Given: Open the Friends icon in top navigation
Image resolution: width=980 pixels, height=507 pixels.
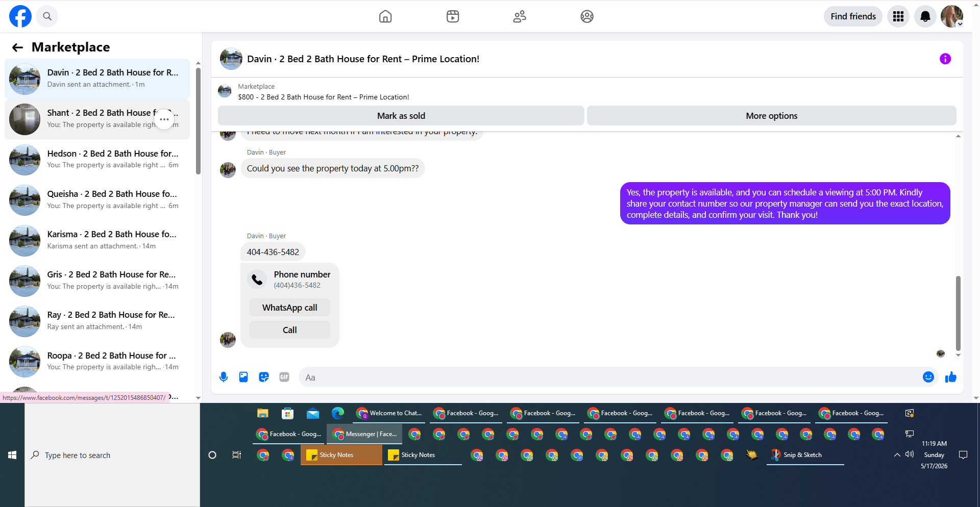Looking at the screenshot, I should coord(520,16).
